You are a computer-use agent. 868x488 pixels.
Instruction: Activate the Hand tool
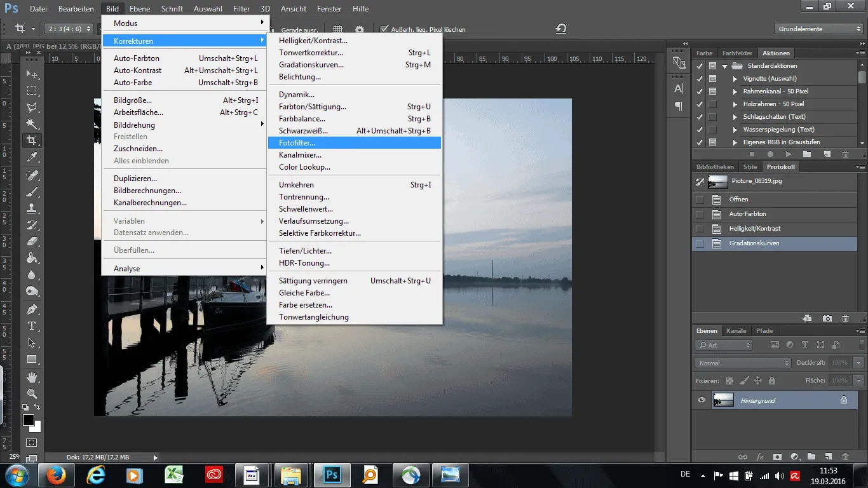[x=32, y=377]
